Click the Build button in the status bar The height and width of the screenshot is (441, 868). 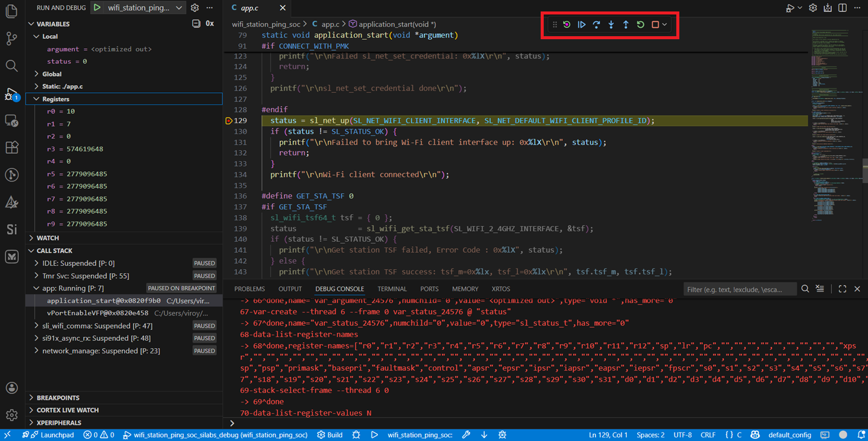tap(329, 434)
